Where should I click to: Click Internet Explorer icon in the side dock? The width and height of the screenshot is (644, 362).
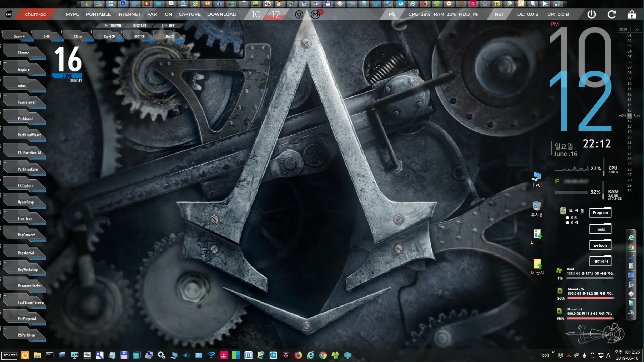[x=631, y=238]
